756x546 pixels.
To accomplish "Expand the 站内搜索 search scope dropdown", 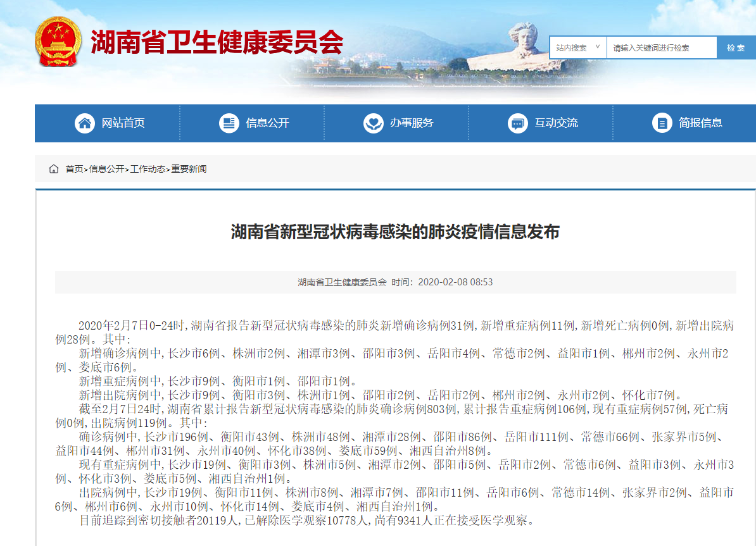I will pos(577,47).
